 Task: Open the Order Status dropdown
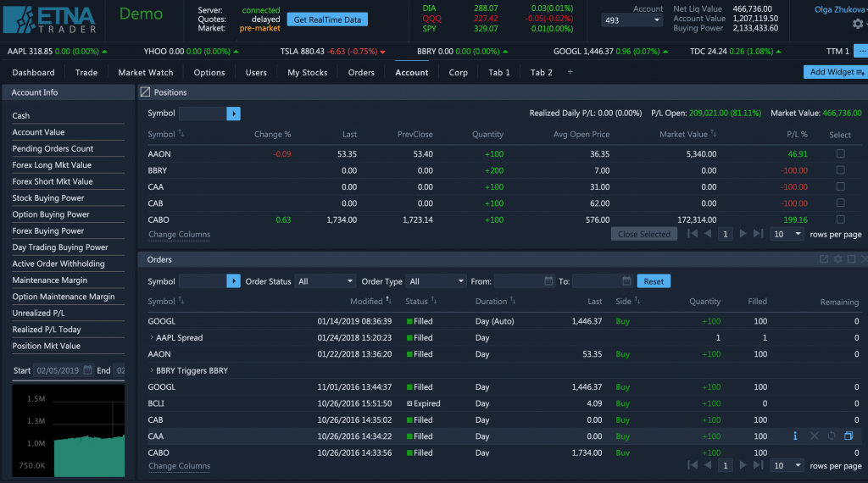tap(325, 281)
